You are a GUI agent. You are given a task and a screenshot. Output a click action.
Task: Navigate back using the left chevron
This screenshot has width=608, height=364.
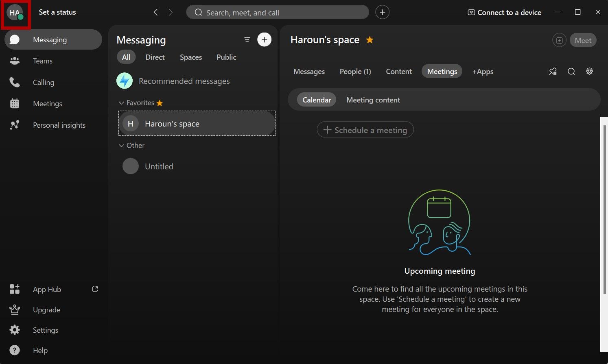(x=155, y=13)
